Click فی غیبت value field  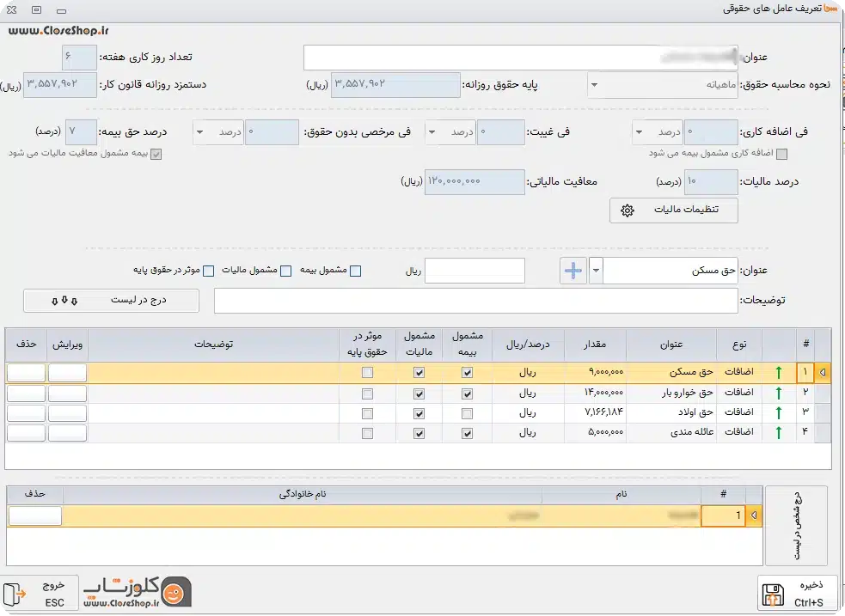pyautogui.click(x=500, y=132)
